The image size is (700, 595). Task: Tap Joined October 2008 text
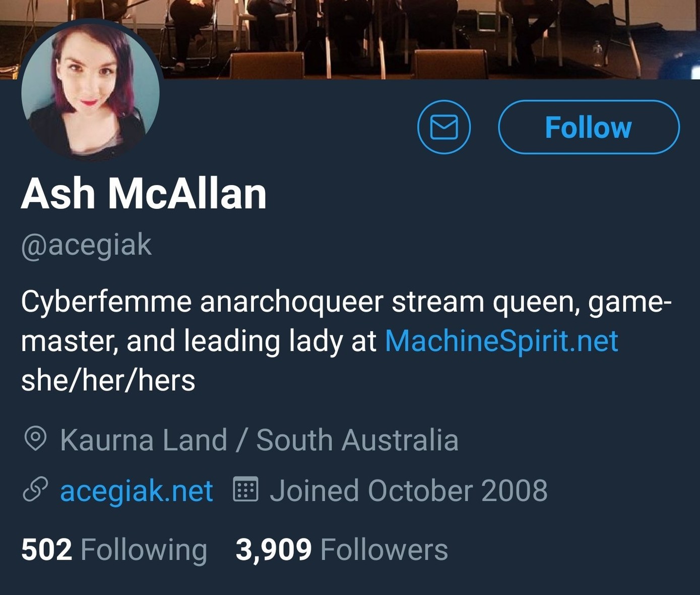tap(409, 491)
